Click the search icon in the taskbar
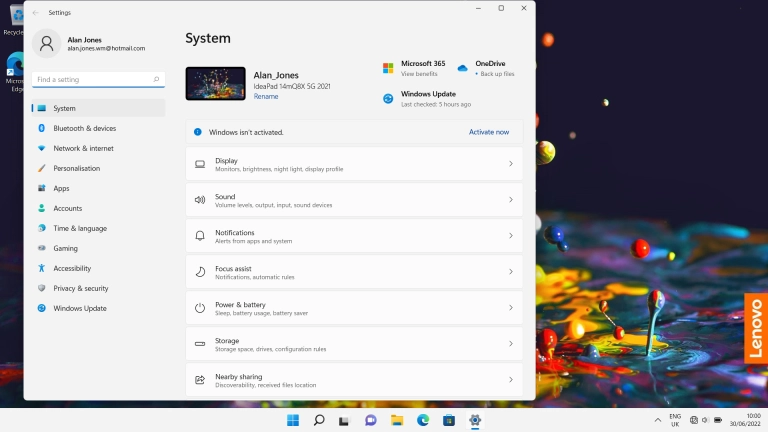Image resolution: width=768 pixels, height=432 pixels. pos(319,420)
